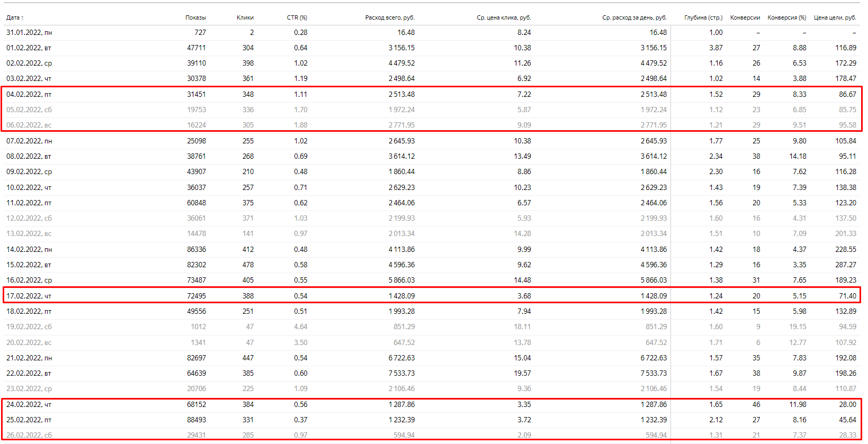Viewport: 868px width, 444px height.
Task: Select the 17.02.2022, чт date cell
Action: 29,296
